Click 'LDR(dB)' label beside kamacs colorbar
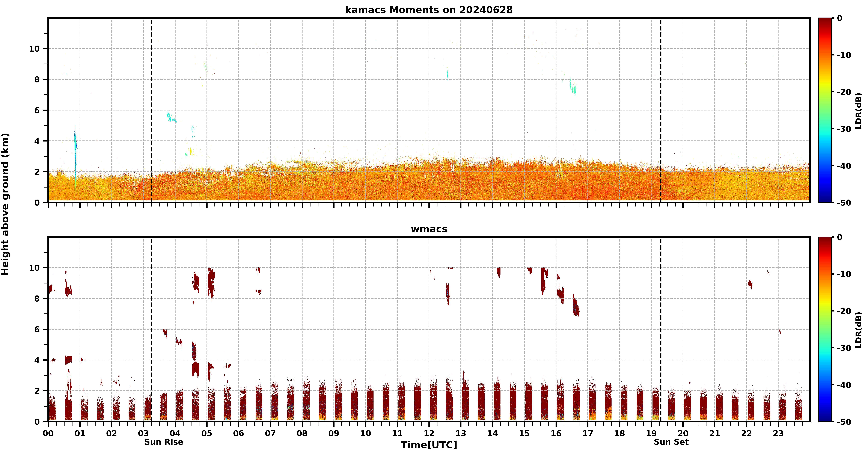This screenshot has width=868, height=456. [x=859, y=111]
